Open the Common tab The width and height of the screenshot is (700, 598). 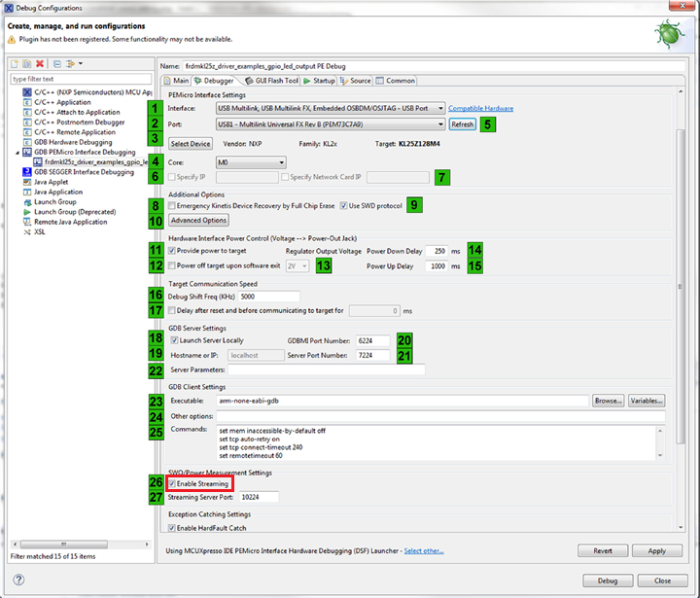click(x=396, y=81)
